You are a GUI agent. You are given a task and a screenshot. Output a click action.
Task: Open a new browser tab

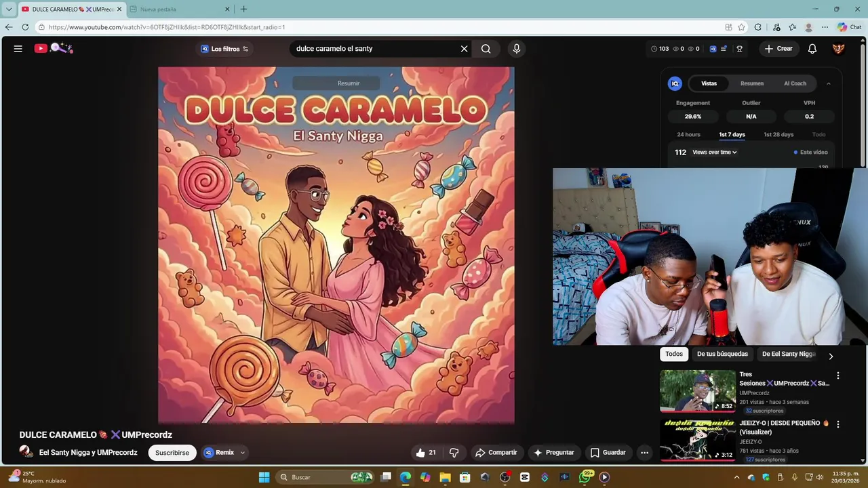[243, 9]
